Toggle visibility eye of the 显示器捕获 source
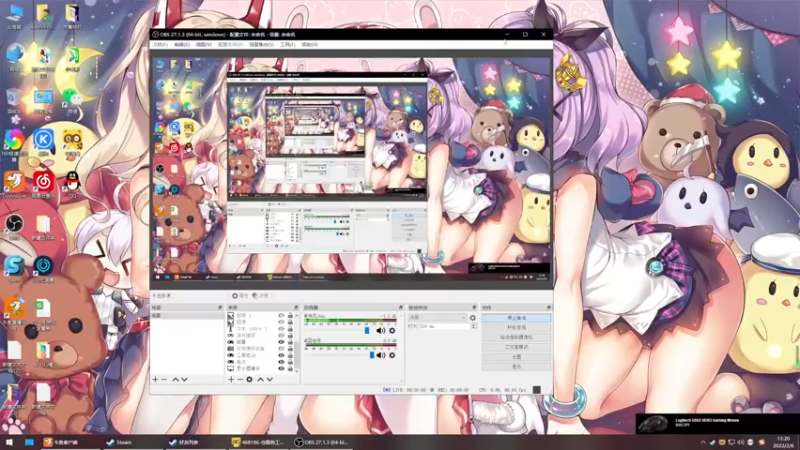800x450 pixels. click(281, 368)
